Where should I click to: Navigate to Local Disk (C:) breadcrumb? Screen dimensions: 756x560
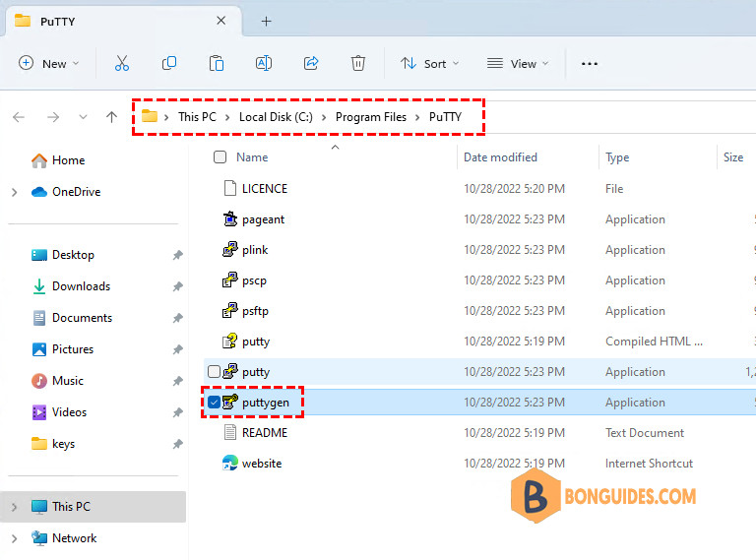(276, 117)
